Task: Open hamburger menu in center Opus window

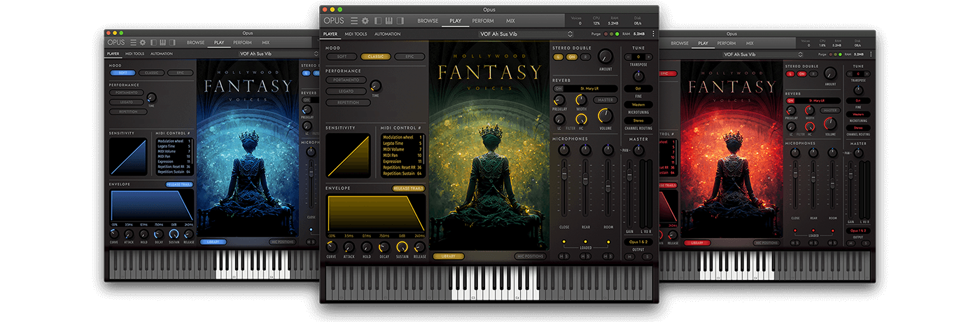Action: coord(354,21)
